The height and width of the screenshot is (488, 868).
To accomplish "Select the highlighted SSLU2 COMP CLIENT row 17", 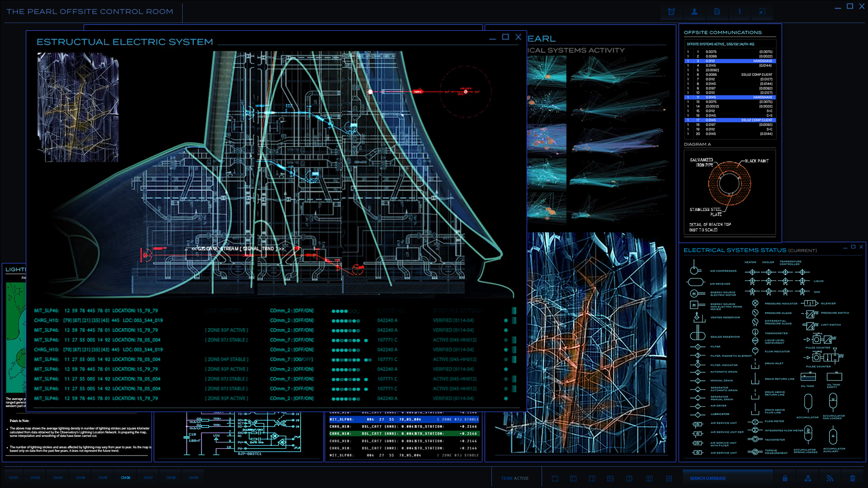I will click(730, 120).
